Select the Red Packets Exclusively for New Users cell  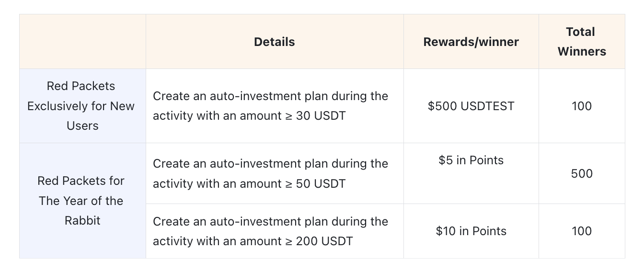pos(82,106)
